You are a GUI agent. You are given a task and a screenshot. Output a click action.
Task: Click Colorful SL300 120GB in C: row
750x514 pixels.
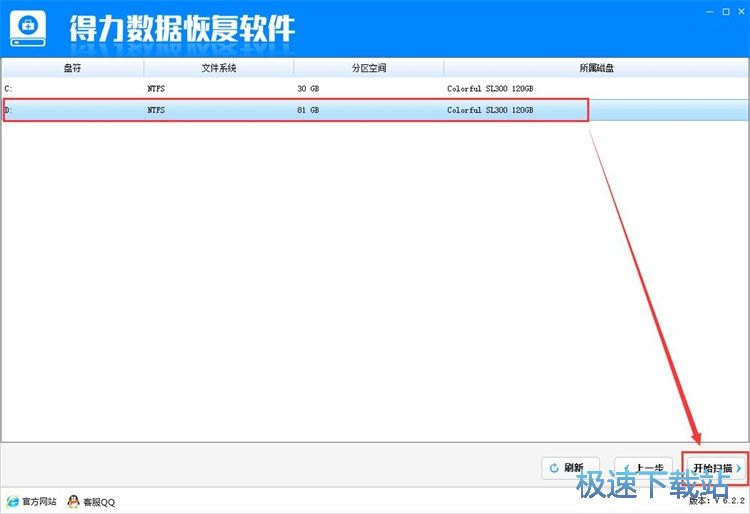click(490, 89)
